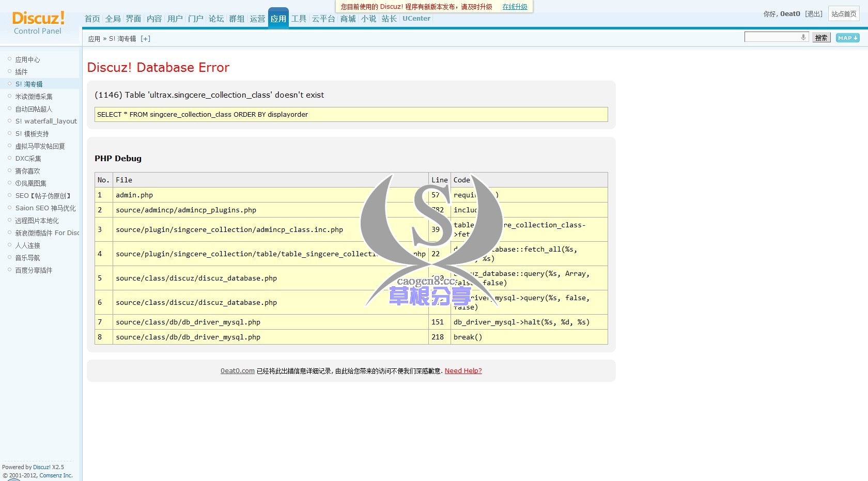This screenshot has width=868, height=481.
Task: Select S! waterfall_layout in the sidebar
Action: click(45, 121)
